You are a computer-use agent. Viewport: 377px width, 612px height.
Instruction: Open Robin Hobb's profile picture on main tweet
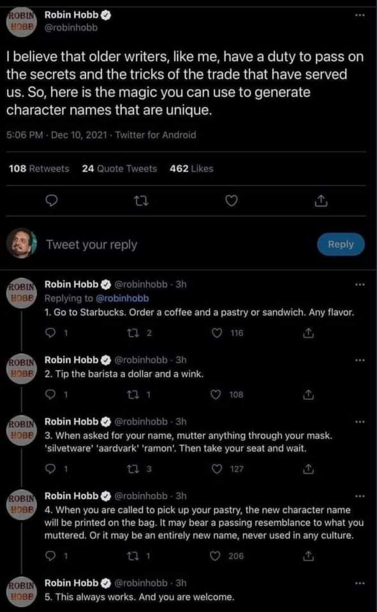coord(21,22)
